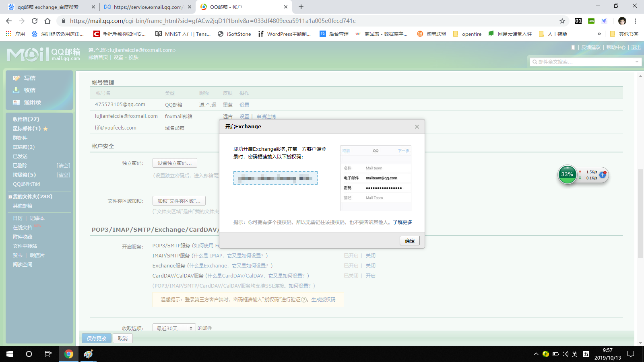Open the bookmarks overflow chevron

click(x=599, y=34)
